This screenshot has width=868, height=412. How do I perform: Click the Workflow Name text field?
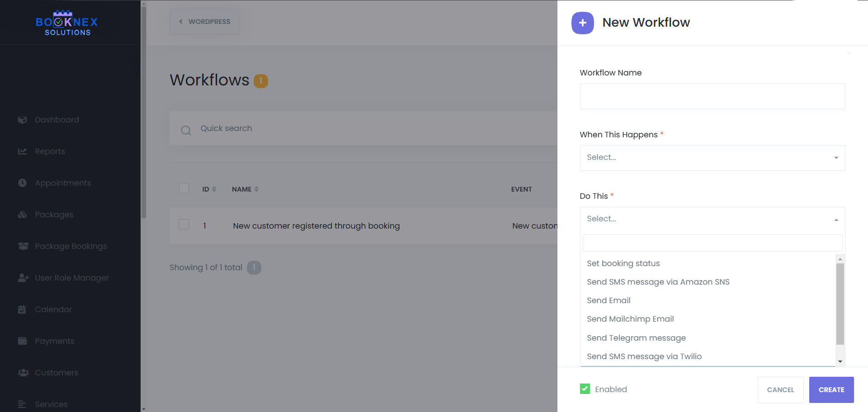[x=712, y=96]
